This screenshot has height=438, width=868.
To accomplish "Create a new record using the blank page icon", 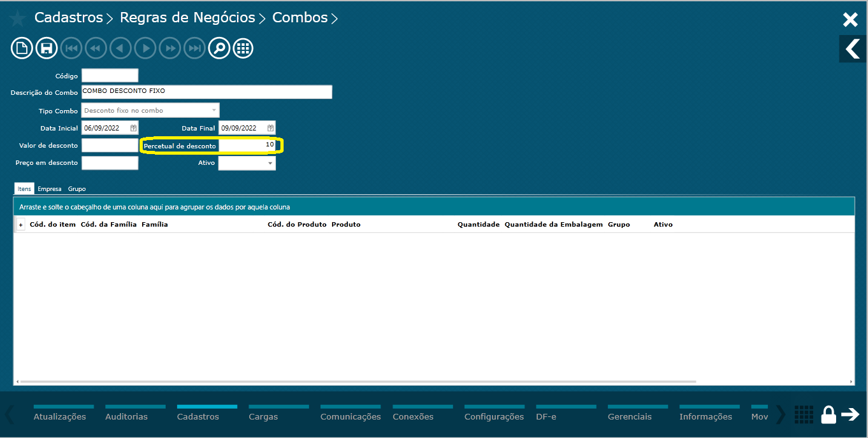I will click(x=22, y=48).
